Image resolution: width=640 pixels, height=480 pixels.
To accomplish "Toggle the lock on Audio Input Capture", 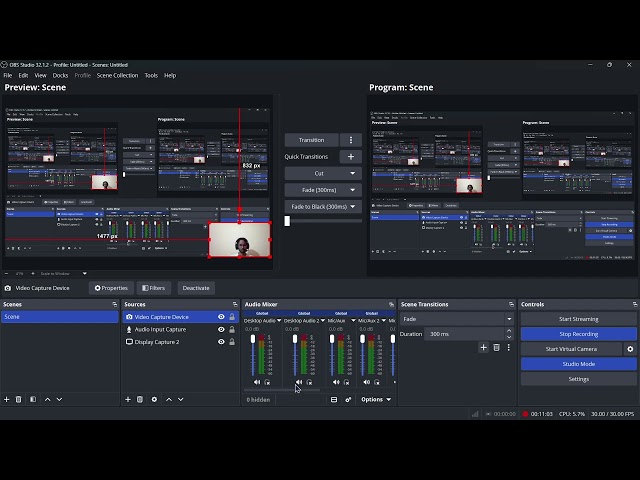I will (x=232, y=329).
